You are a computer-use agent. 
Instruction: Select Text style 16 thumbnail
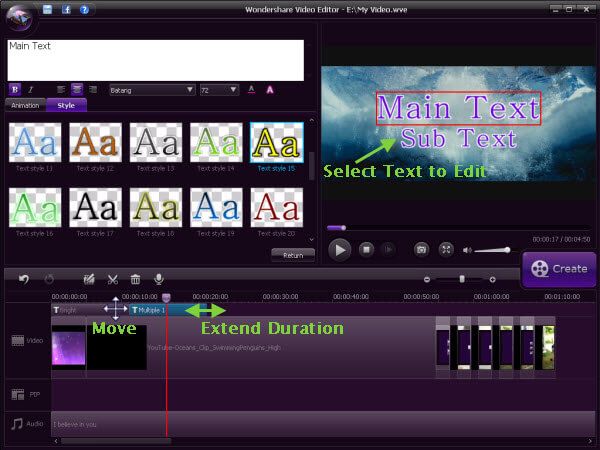(35, 207)
